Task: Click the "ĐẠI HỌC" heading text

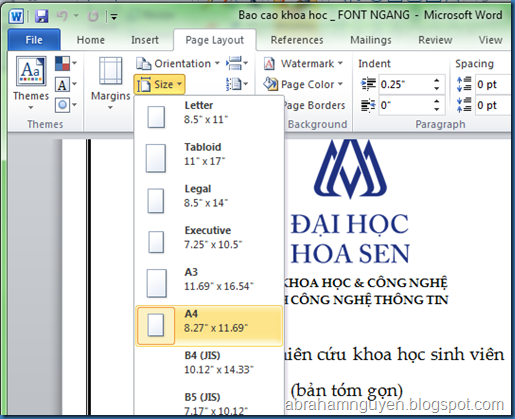Action: [350, 224]
